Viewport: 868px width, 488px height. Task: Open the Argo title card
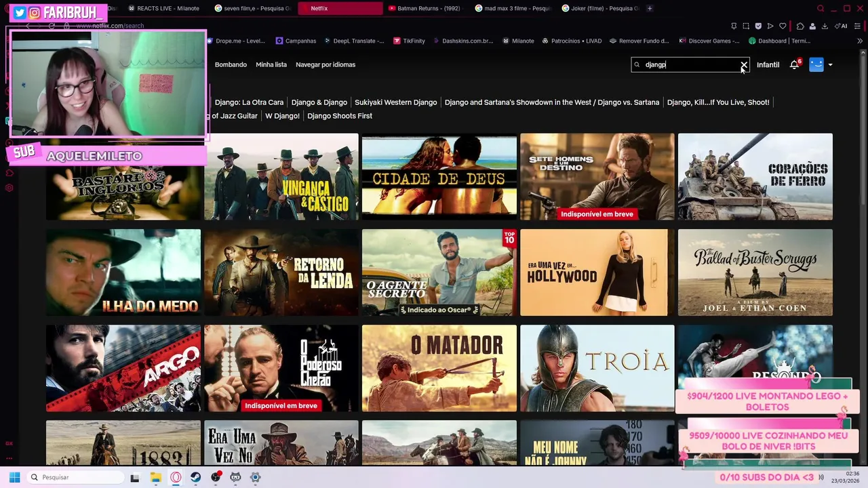point(123,368)
